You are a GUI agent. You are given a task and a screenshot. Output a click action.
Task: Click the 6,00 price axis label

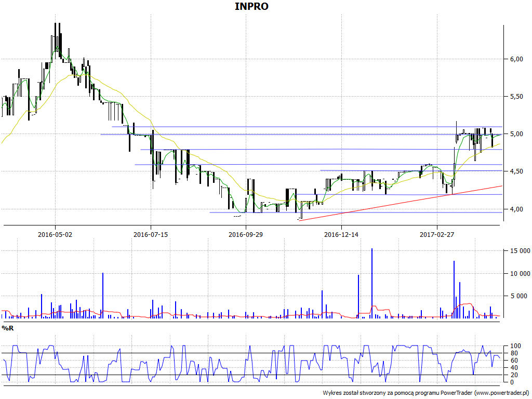click(516, 59)
